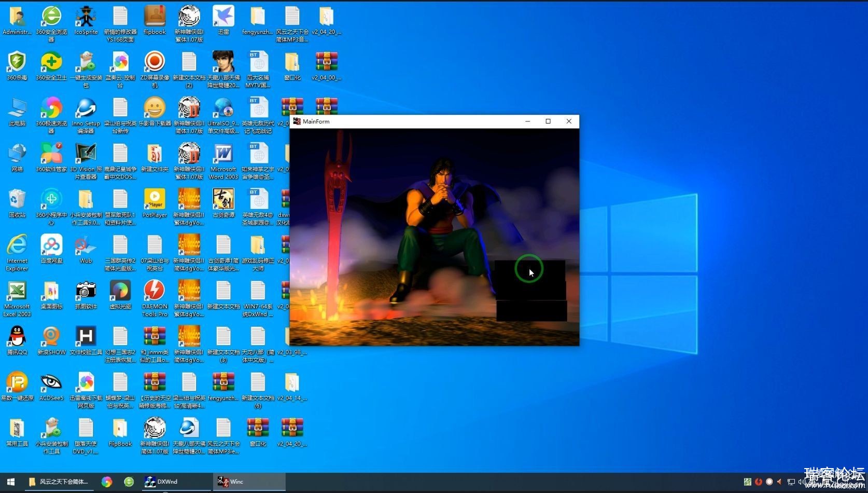
Task: Click the green 360 browser taskbar icon
Action: (x=129, y=482)
